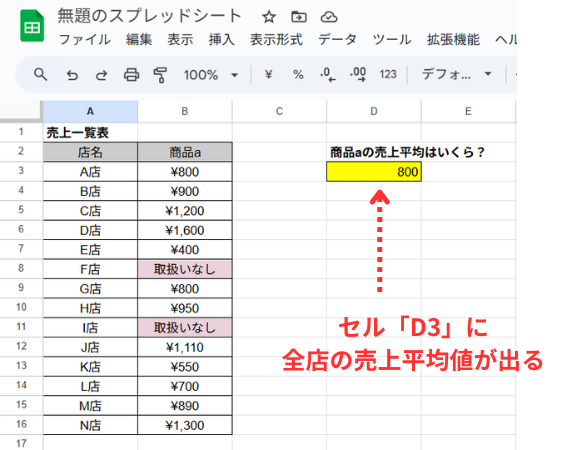Image resolution: width=563 pixels, height=450 pixels.
Task: Redo the last undone action
Action: click(102, 75)
